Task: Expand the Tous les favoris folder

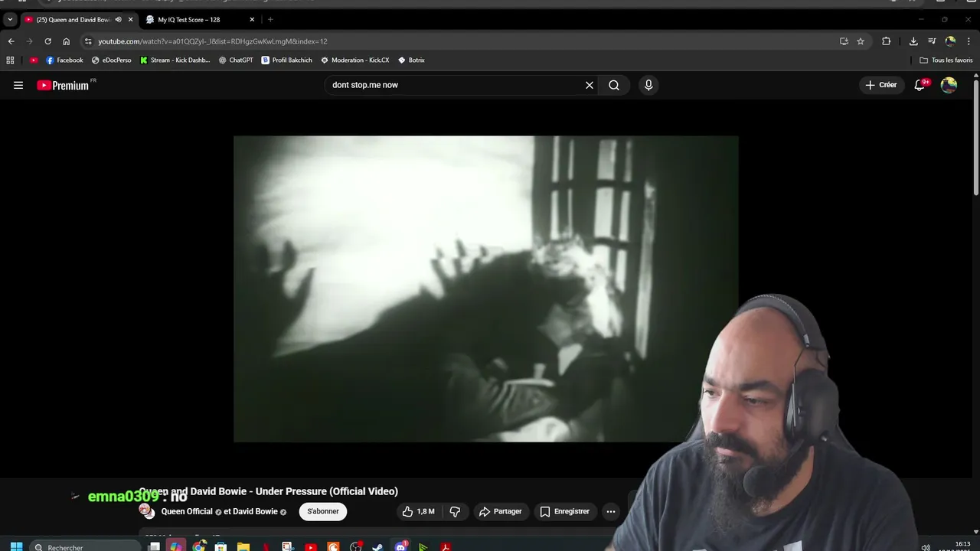Action: tap(946, 60)
